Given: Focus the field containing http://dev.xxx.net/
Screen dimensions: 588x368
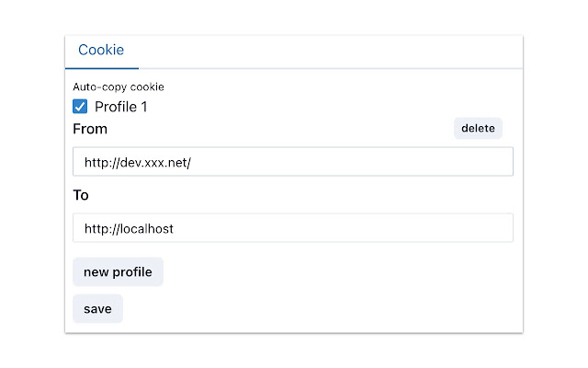Looking at the screenshot, I should pos(292,162).
